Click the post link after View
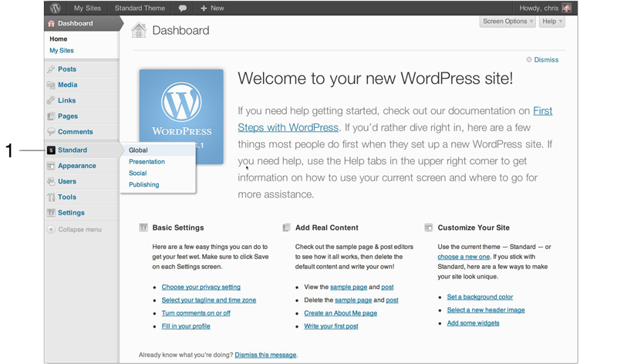Screen dimensions: 617x364 pos(388,287)
